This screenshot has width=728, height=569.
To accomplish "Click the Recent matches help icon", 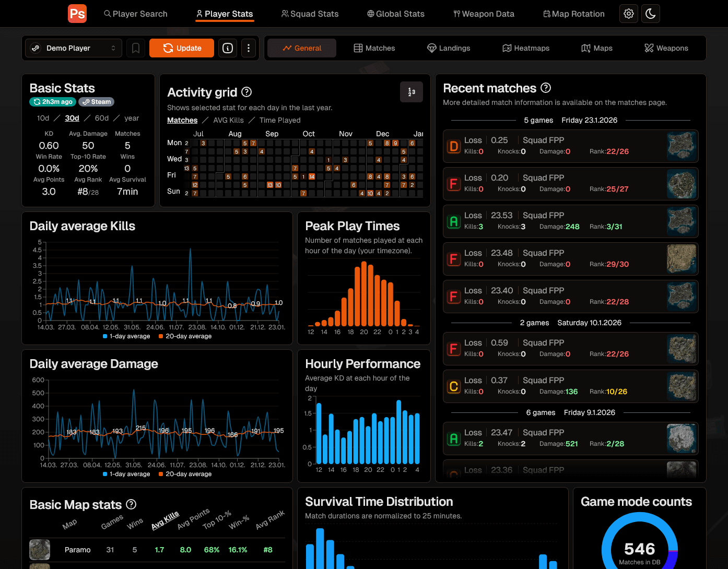I will (x=546, y=88).
